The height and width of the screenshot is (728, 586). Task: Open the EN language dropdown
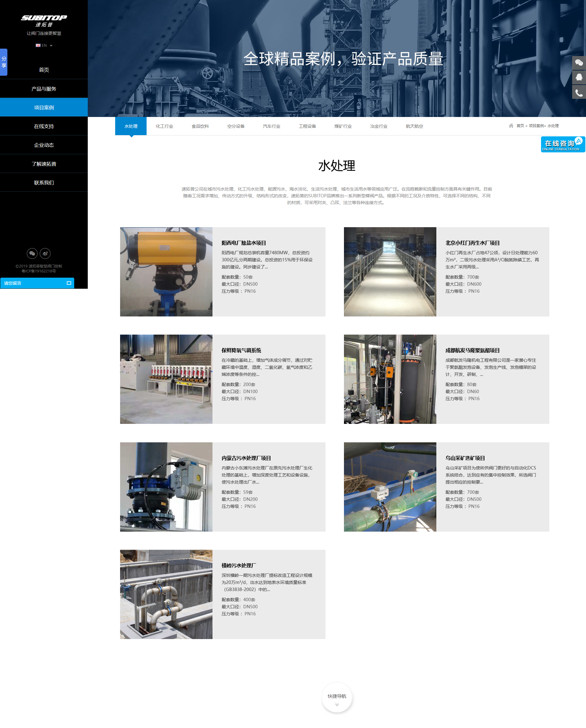(44, 46)
